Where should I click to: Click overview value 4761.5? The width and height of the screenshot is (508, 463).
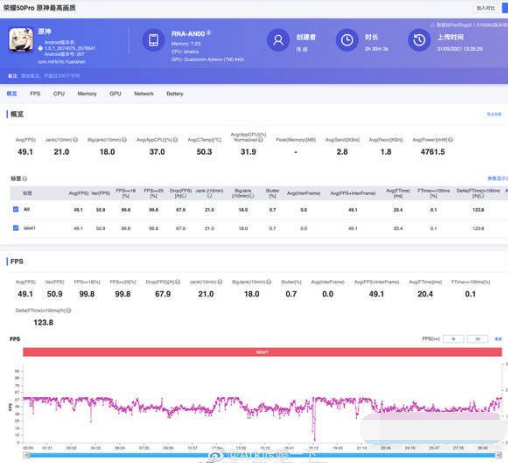433,152
